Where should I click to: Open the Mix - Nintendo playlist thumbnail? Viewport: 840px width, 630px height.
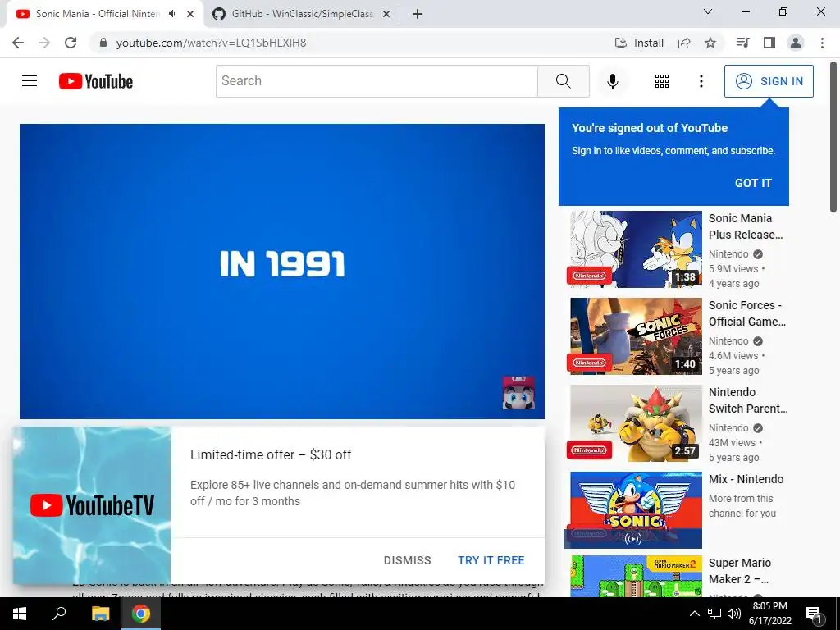pyautogui.click(x=636, y=510)
